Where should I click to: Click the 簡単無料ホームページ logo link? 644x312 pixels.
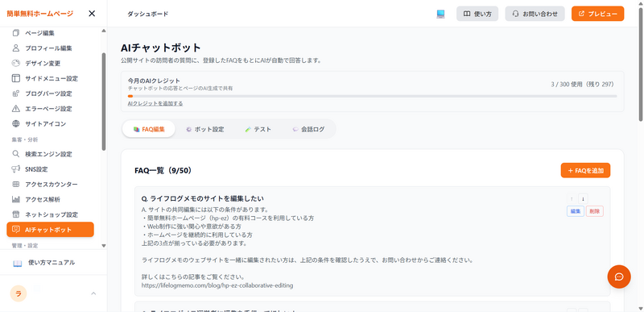[x=39, y=14]
